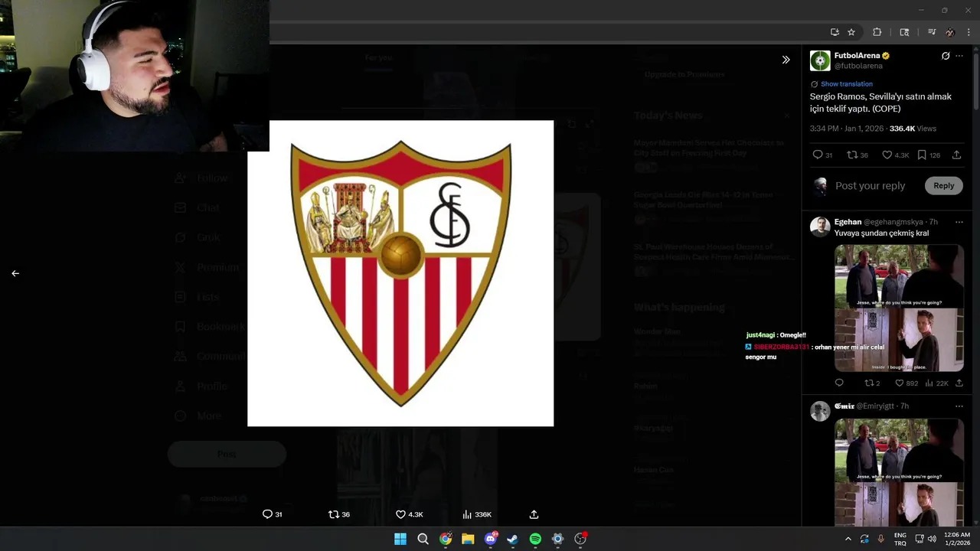Open the tab search side panel icon
The image size is (980, 551).
[x=904, y=32]
